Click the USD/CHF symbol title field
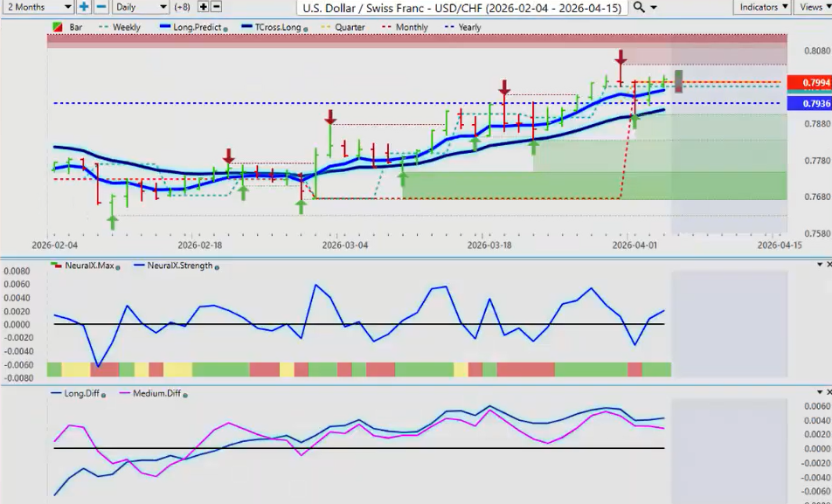Screen dimensions: 832x504 coord(461,7)
